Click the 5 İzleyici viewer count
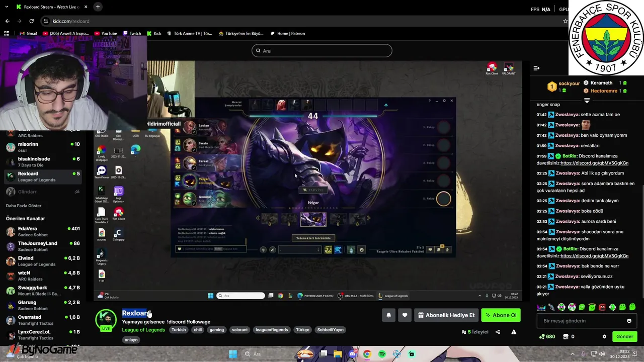This screenshot has height=362, width=644. [475, 332]
